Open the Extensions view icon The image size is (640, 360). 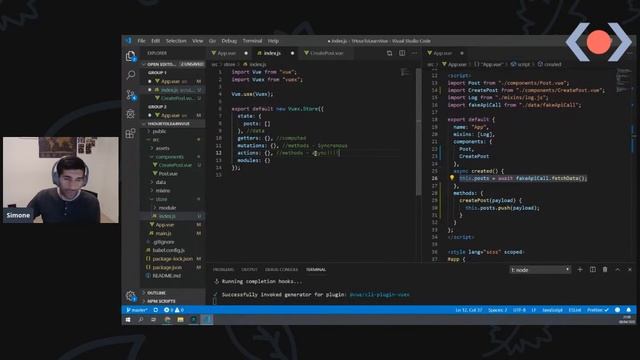click(x=131, y=133)
